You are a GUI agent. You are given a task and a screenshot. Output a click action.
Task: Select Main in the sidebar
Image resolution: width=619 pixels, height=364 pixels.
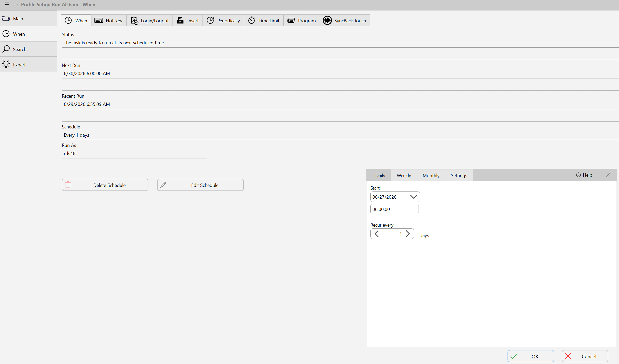(x=28, y=18)
